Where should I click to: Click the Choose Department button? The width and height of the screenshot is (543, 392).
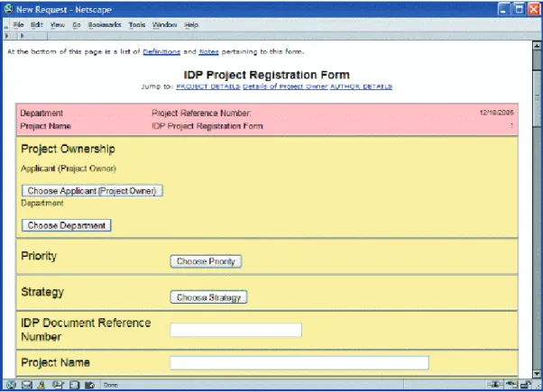[x=67, y=225]
